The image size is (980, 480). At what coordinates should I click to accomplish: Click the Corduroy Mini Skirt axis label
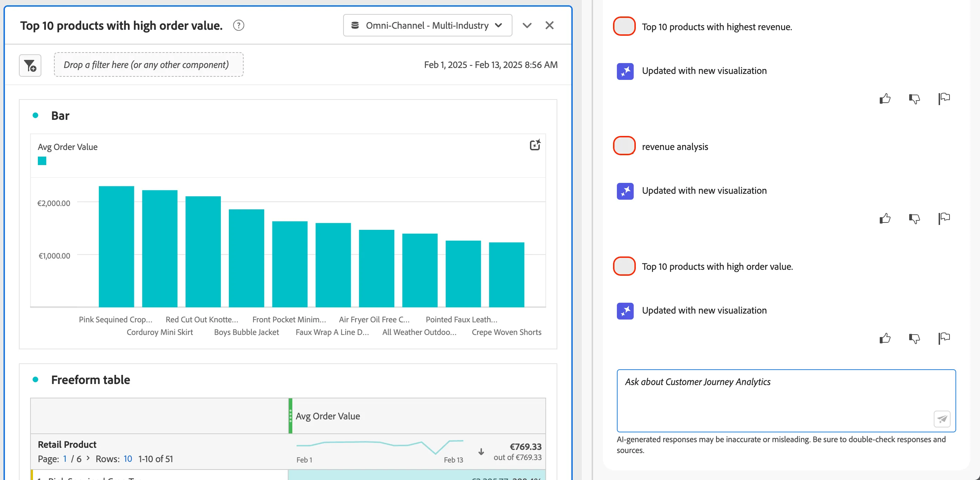159,332
